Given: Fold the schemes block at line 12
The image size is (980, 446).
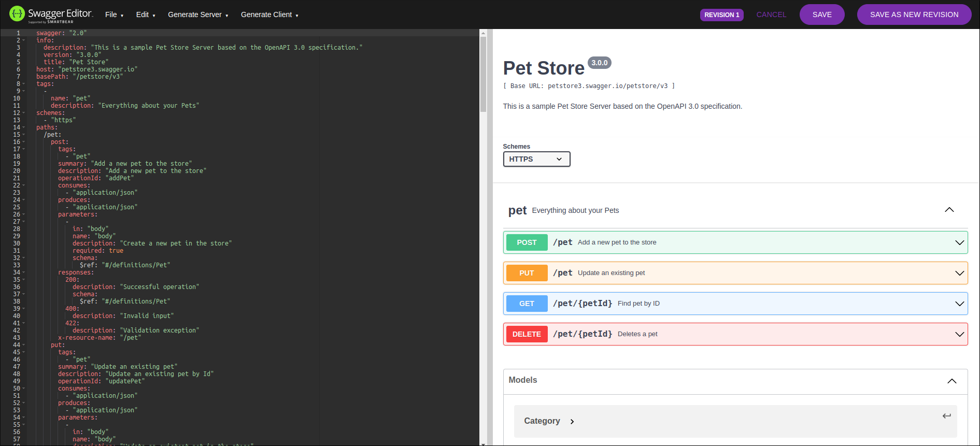Looking at the screenshot, I should tap(24, 113).
